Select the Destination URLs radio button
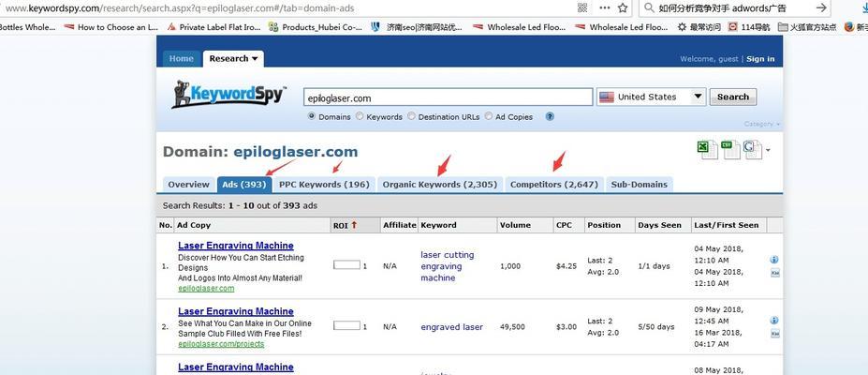The image size is (868, 375). [x=411, y=116]
